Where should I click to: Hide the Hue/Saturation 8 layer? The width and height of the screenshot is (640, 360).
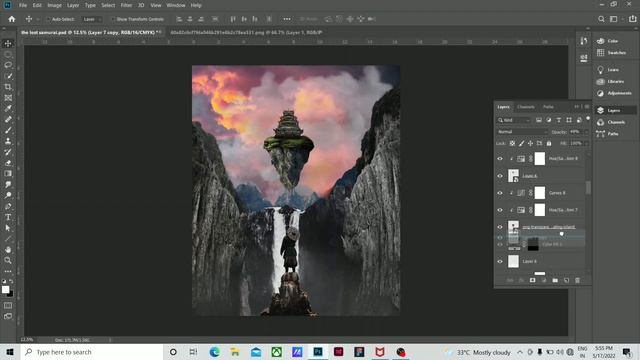click(x=500, y=159)
